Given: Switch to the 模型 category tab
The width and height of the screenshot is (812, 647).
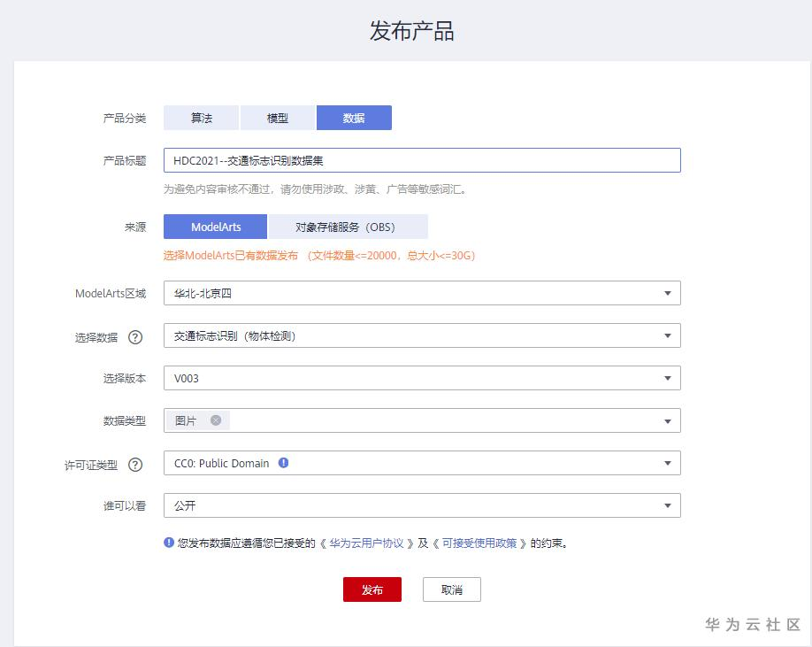Looking at the screenshot, I should pyautogui.click(x=278, y=117).
